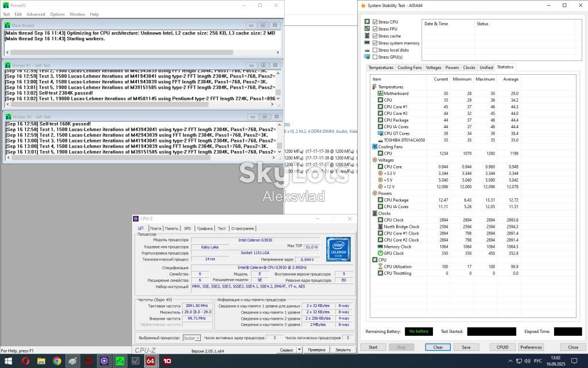Click the Preferences button in AIDA64
The image size is (588, 368).
[531, 347]
